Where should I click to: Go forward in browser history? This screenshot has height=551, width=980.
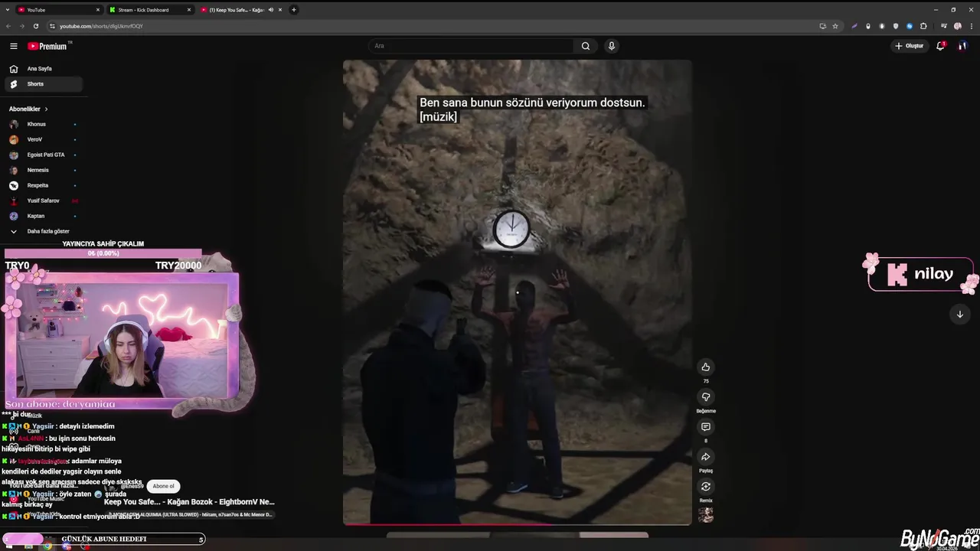point(22,26)
